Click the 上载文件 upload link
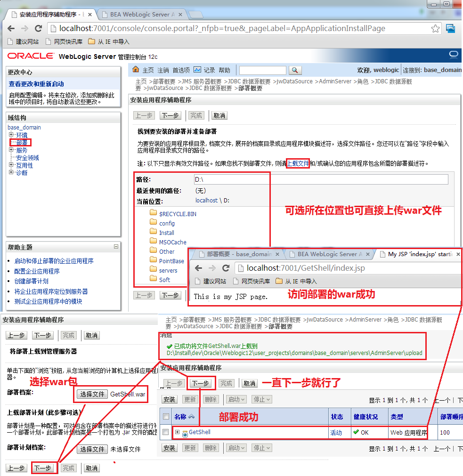This screenshot has width=463, height=476. point(298,163)
